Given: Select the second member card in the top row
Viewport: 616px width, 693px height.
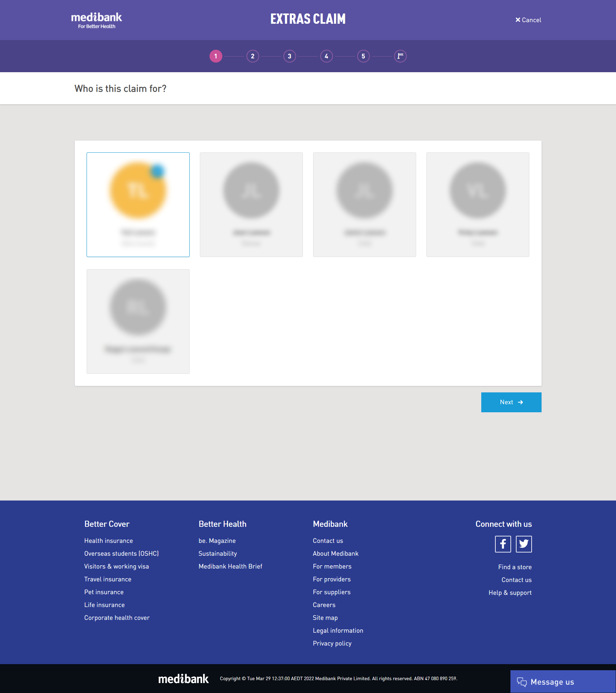Looking at the screenshot, I should (251, 204).
